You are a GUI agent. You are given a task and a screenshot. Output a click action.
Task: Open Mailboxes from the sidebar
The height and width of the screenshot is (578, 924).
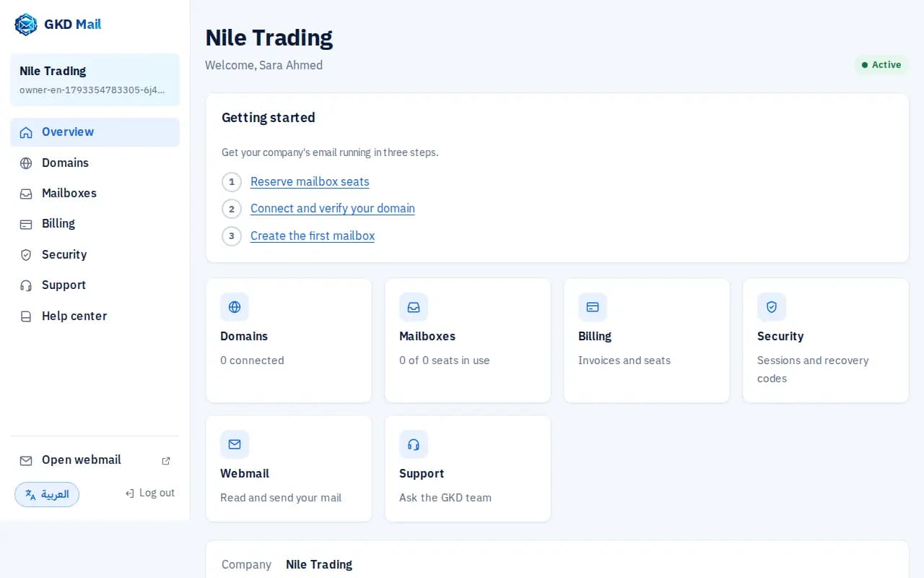point(95,194)
